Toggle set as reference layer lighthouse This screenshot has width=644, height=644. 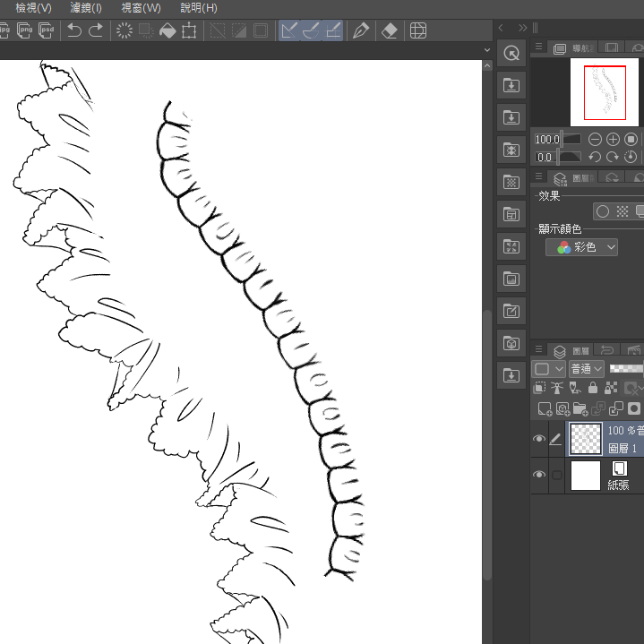pyautogui.click(x=557, y=388)
